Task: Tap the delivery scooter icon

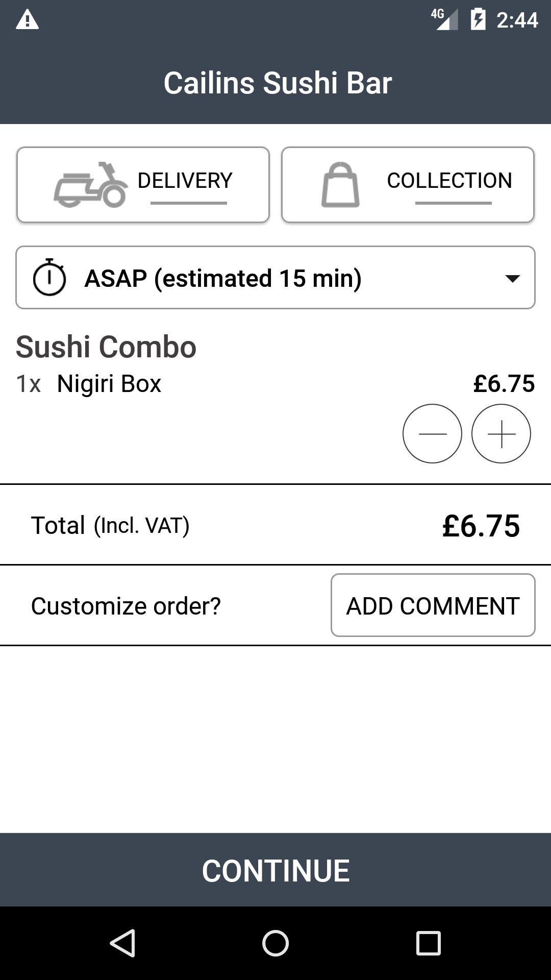Action: point(91,185)
